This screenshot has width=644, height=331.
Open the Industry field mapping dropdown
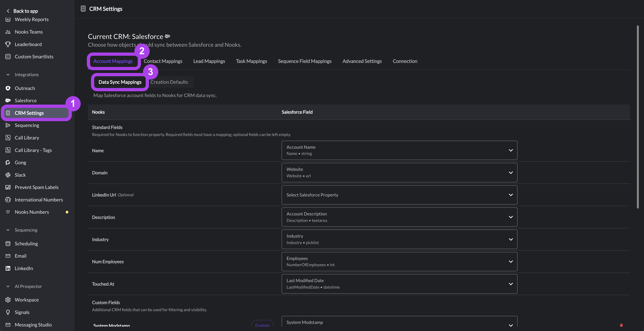(x=399, y=239)
